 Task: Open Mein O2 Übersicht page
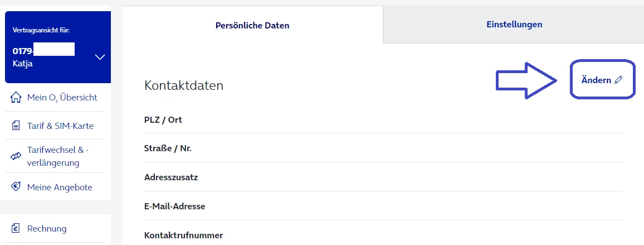pos(62,98)
